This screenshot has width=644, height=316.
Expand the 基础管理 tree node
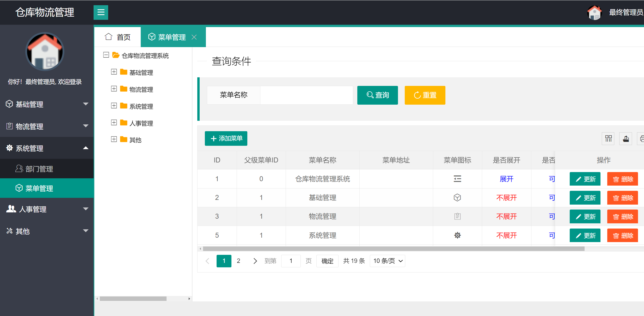pyautogui.click(x=114, y=72)
